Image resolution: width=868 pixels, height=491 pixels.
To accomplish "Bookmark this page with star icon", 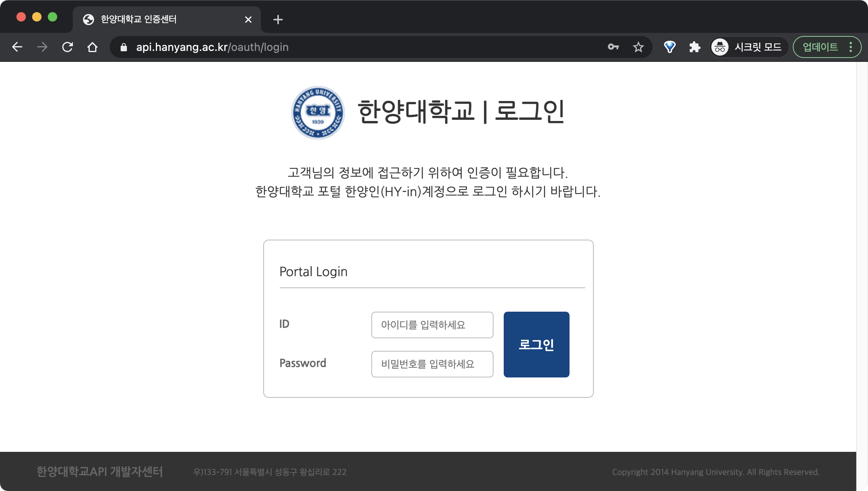I will 638,47.
